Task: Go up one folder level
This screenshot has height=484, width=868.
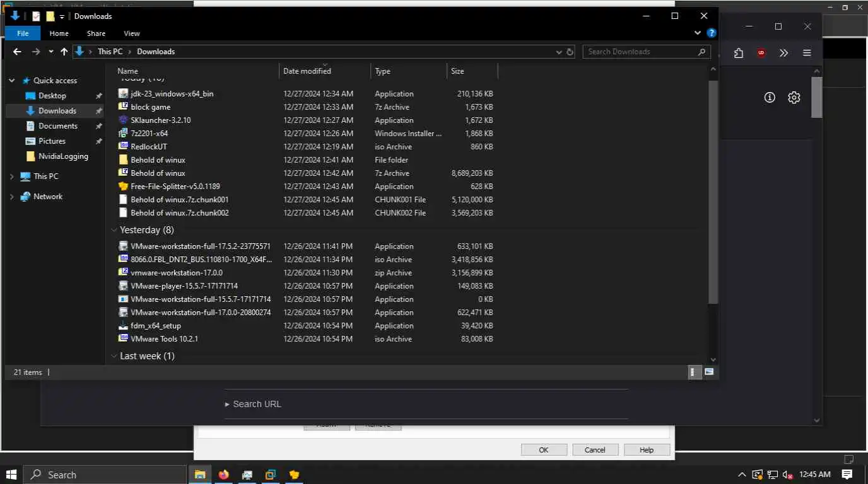Action: [x=64, y=52]
